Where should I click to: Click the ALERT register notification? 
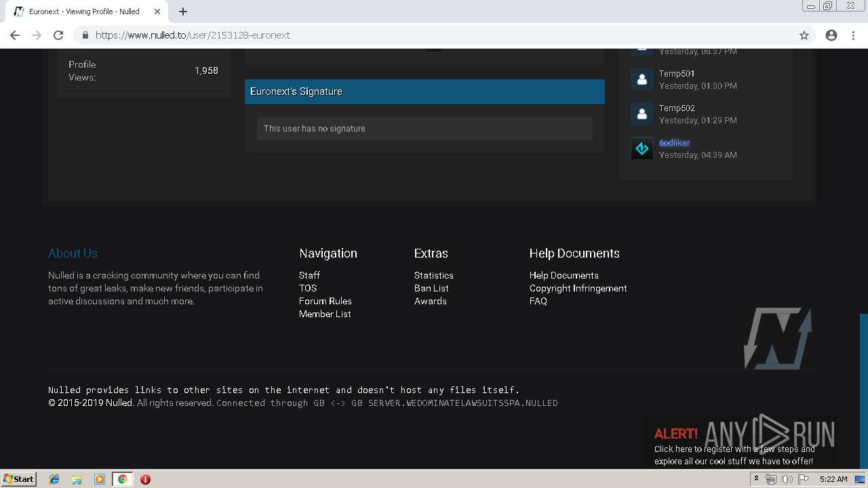[741, 441]
